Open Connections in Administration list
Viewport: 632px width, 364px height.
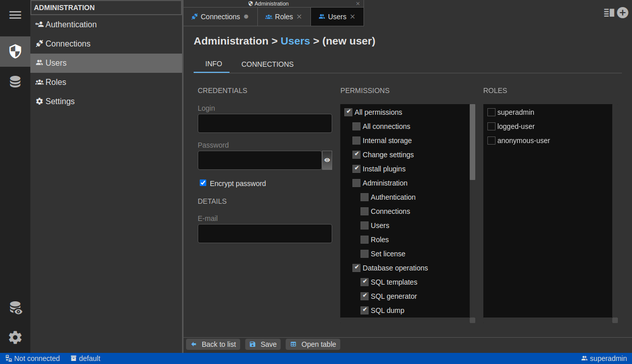click(x=106, y=43)
